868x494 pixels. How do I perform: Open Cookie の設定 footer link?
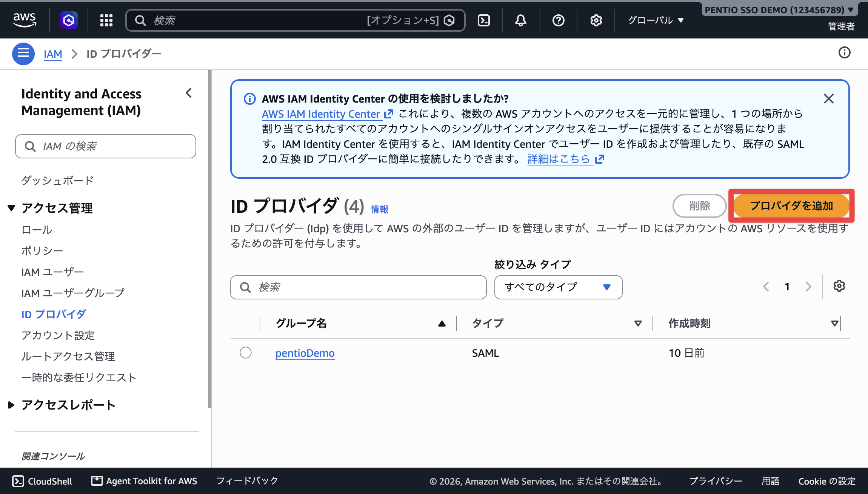click(827, 481)
